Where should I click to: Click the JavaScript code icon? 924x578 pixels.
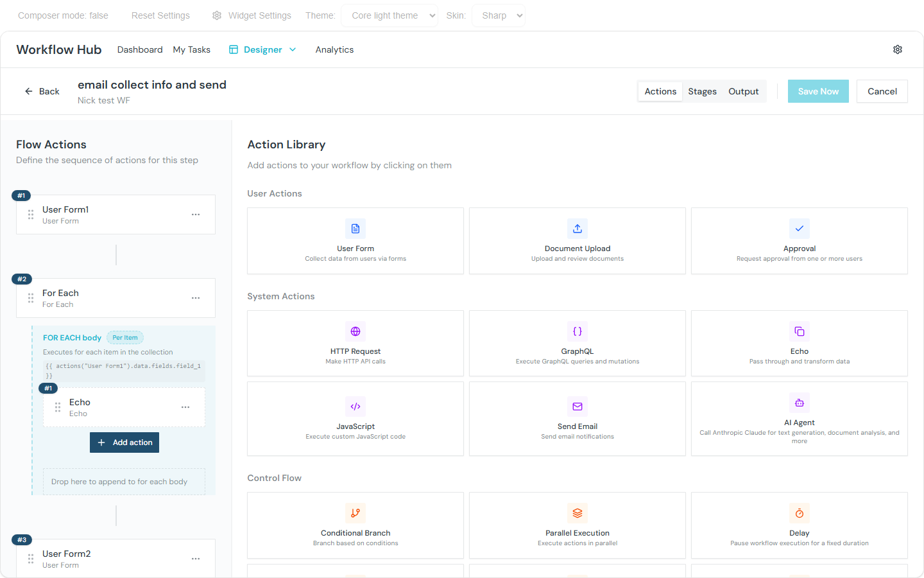[x=355, y=407]
